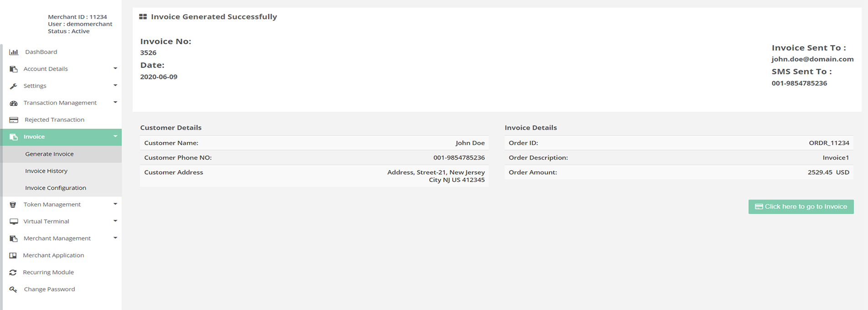Collapse the Invoice menu arrow
The image size is (868, 310).
click(x=115, y=136)
